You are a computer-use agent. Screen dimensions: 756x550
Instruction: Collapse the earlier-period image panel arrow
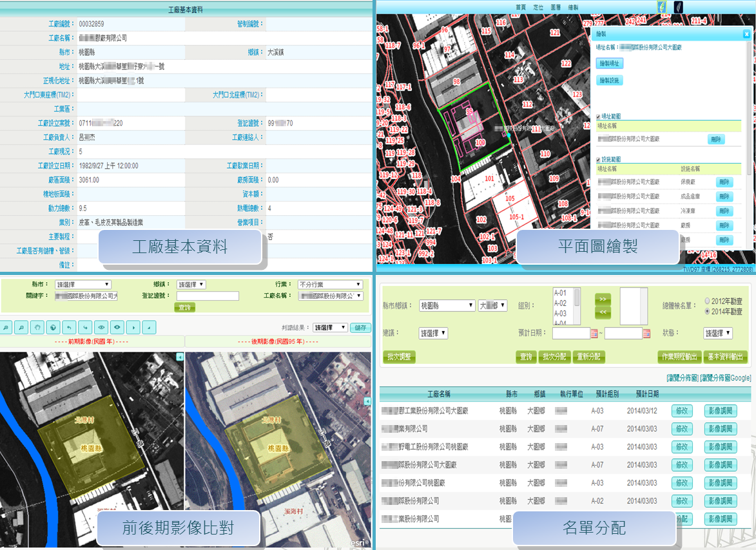(180, 357)
